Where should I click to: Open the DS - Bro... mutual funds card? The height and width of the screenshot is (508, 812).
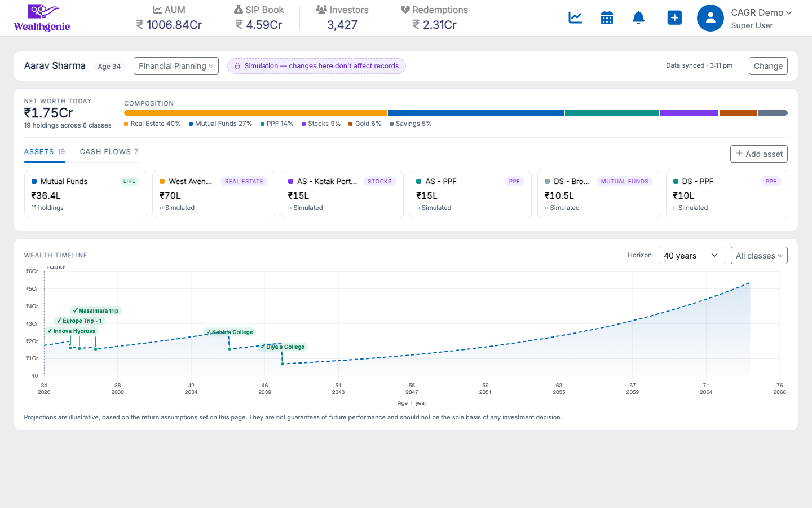point(599,194)
